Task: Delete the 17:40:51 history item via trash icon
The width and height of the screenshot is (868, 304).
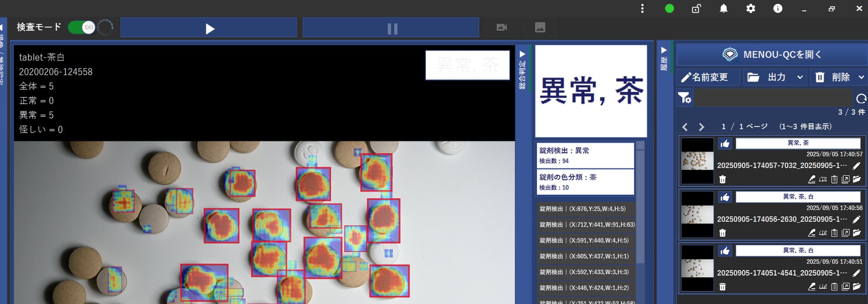Action: point(722,287)
